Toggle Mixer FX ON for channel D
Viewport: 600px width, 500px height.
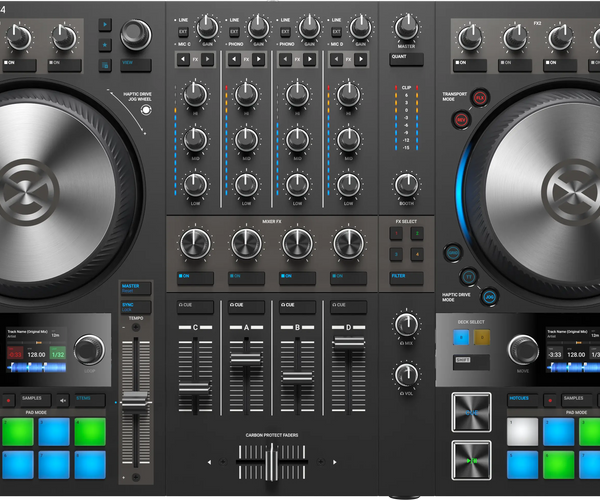(349, 278)
